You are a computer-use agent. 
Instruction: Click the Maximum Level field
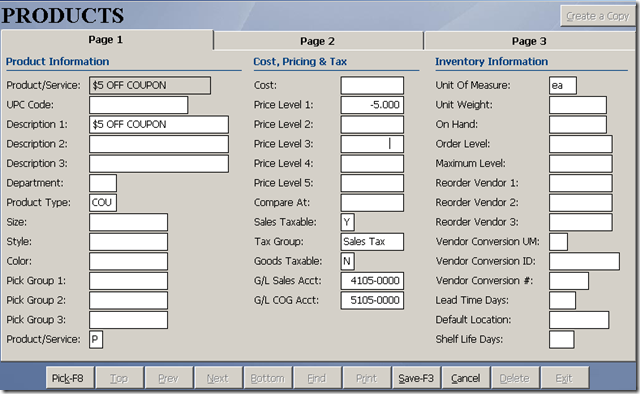(x=581, y=164)
